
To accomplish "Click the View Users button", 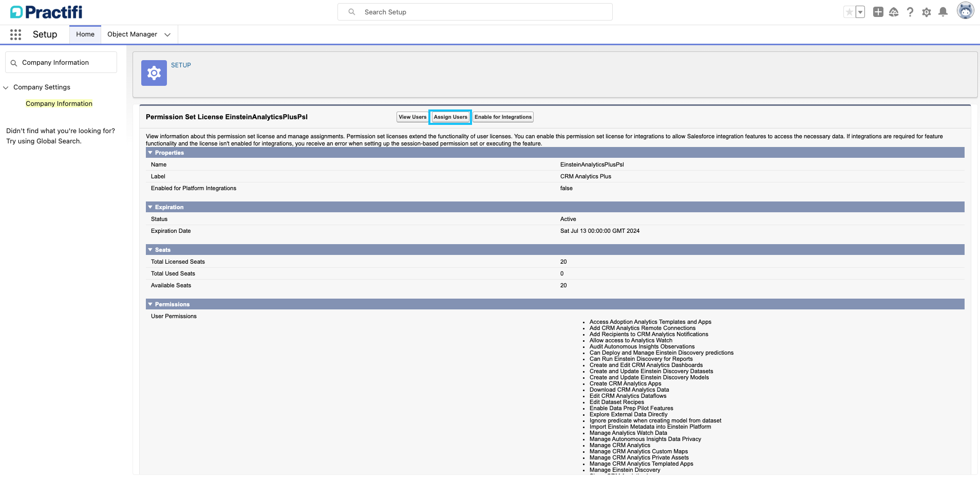I will pyautogui.click(x=412, y=117).
